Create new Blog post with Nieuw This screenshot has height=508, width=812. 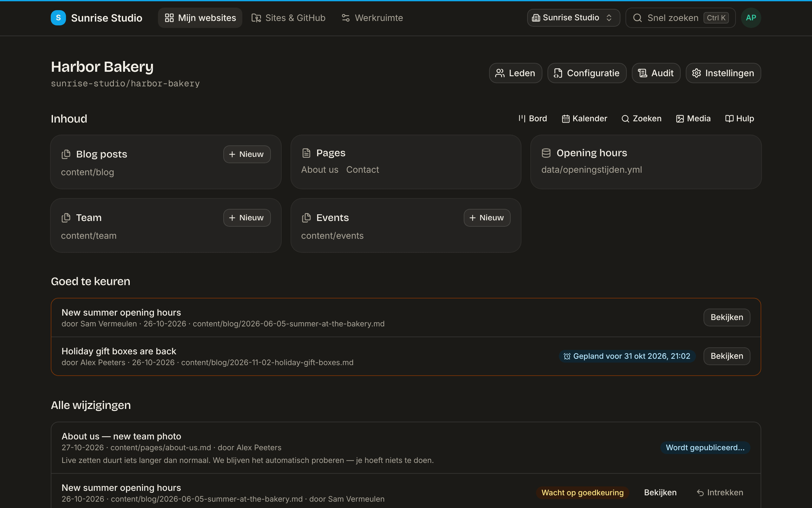(x=247, y=154)
